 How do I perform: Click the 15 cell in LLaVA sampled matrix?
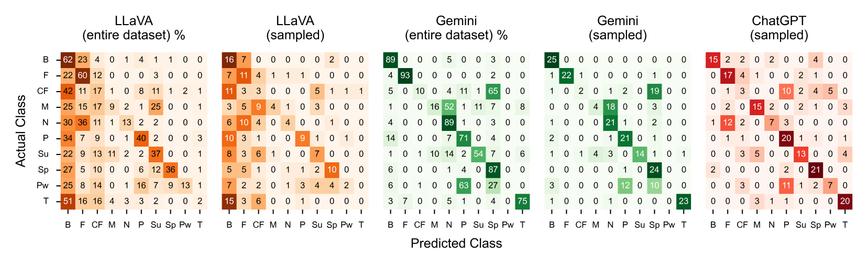[x=229, y=201]
